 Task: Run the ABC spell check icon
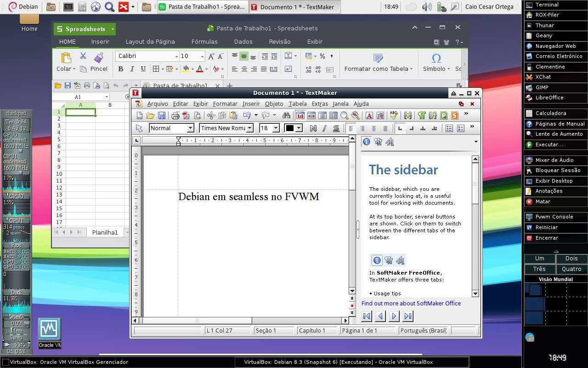393,115
